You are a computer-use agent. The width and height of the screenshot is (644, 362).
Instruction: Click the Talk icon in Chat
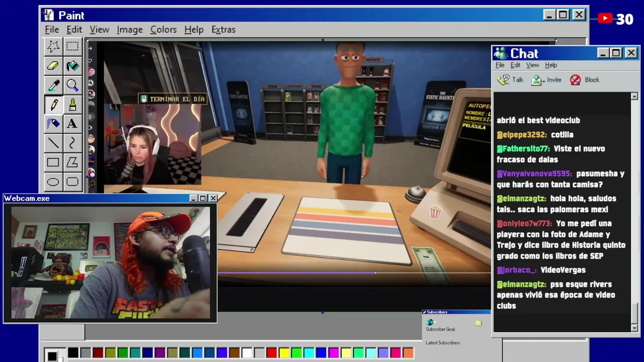[x=503, y=80]
